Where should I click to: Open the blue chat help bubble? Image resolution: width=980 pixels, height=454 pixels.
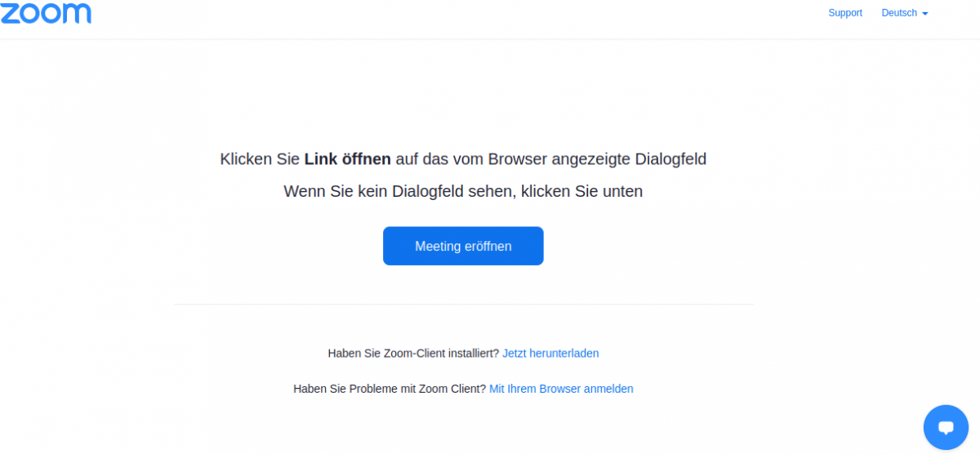(946, 427)
